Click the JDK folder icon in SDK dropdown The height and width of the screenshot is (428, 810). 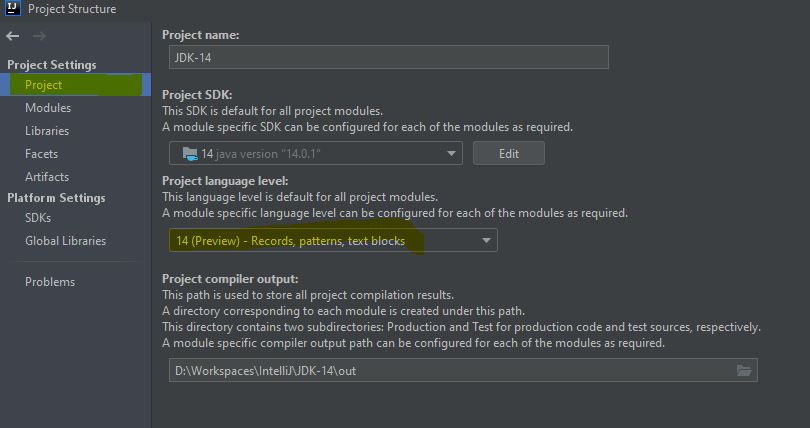pos(190,153)
